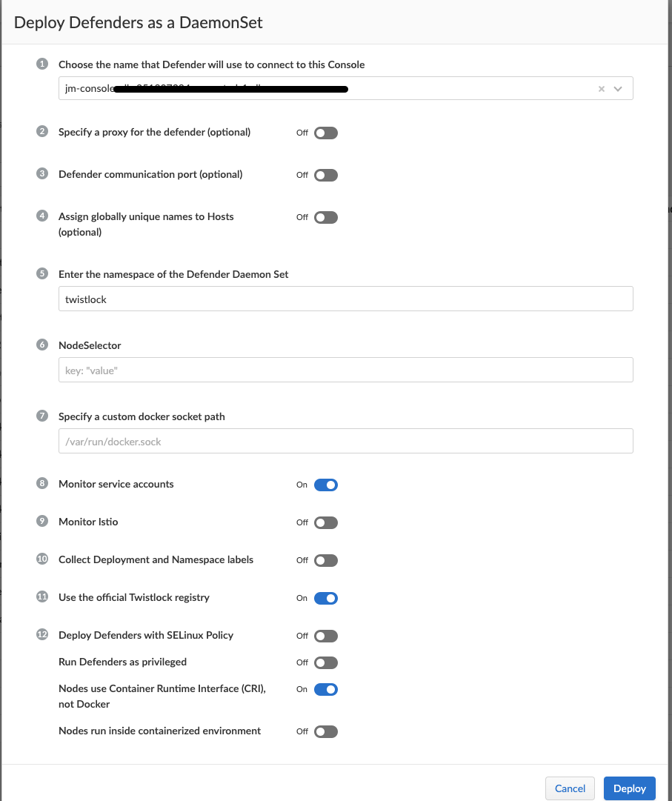This screenshot has width=672, height=801.
Task: Click the step 5 numbered badge icon
Action: coord(42,273)
